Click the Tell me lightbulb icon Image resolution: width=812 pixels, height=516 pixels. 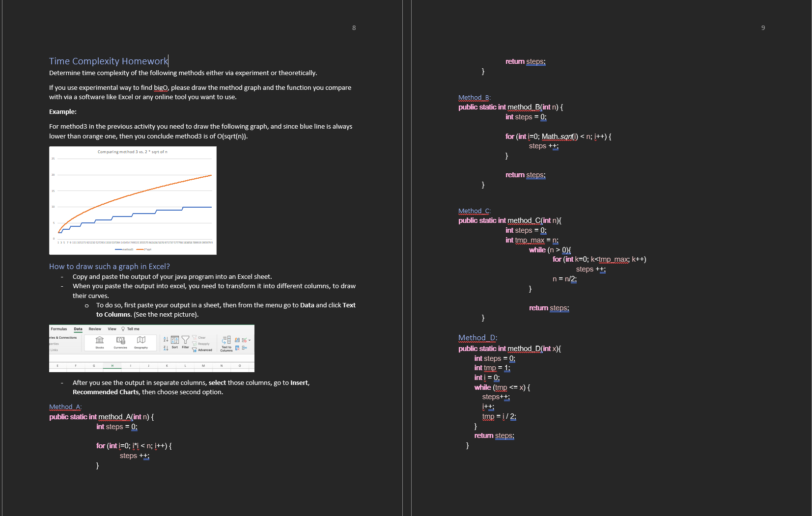(123, 329)
